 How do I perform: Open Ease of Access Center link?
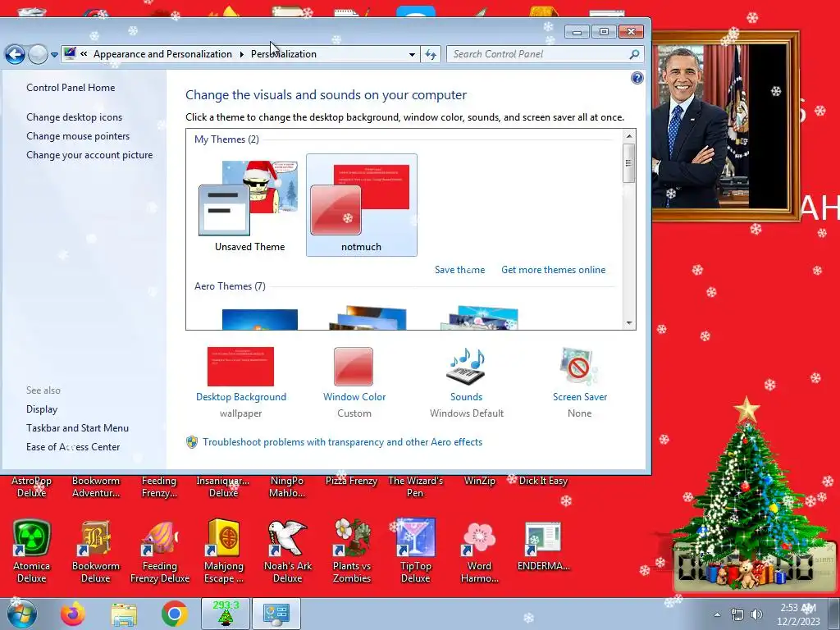73,447
